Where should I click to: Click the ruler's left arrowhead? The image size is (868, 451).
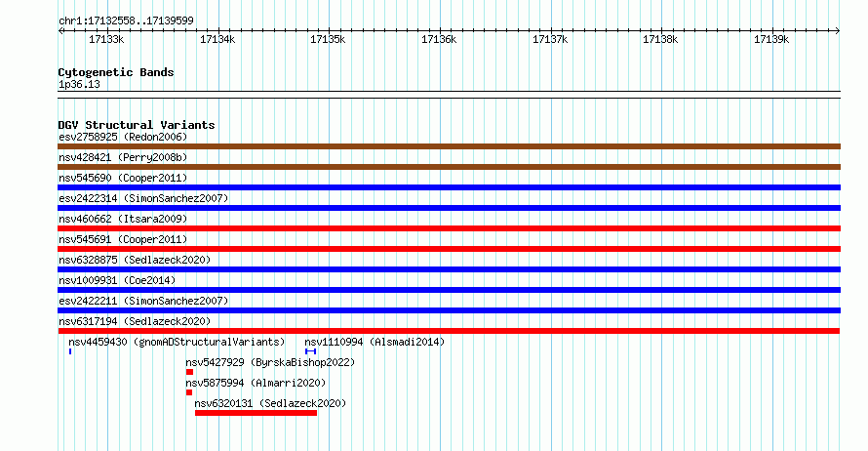click(x=60, y=31)
